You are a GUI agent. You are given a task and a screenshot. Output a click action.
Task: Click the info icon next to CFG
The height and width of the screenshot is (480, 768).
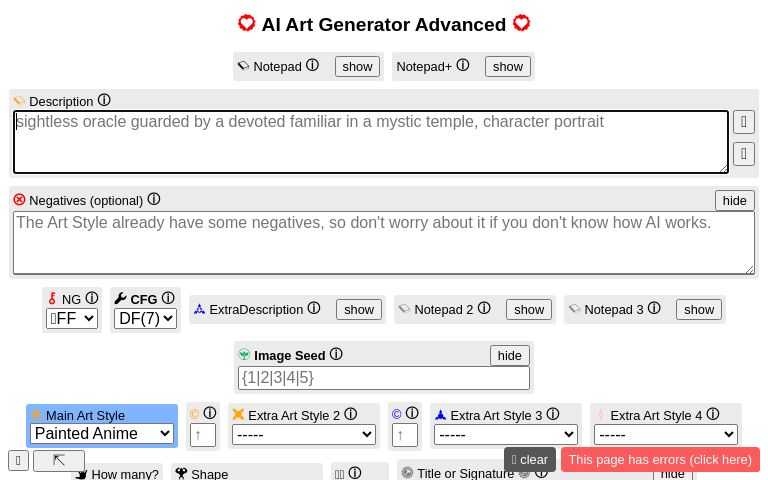[x=168, y=299]
